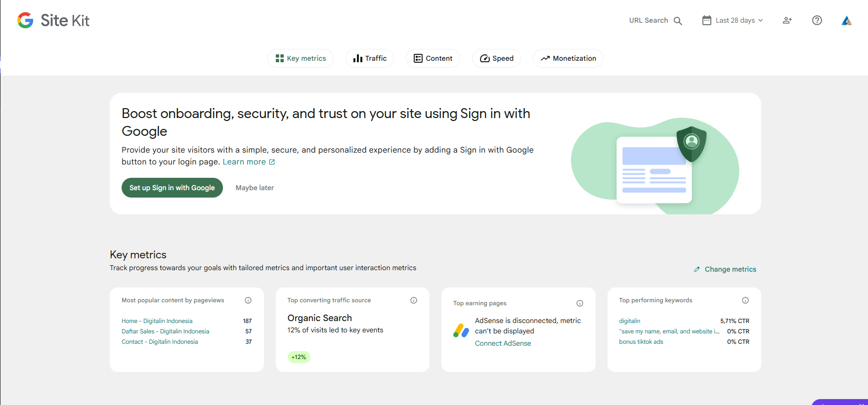
Task: Click the URL Search label
Action: pyautogui.click(x=649, y=20)
